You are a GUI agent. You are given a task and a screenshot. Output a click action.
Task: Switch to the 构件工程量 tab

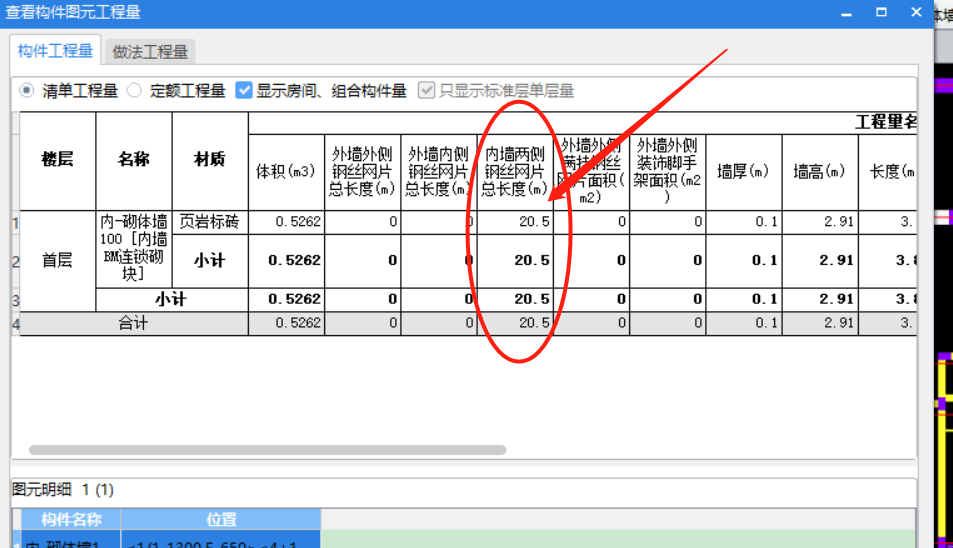55,51
